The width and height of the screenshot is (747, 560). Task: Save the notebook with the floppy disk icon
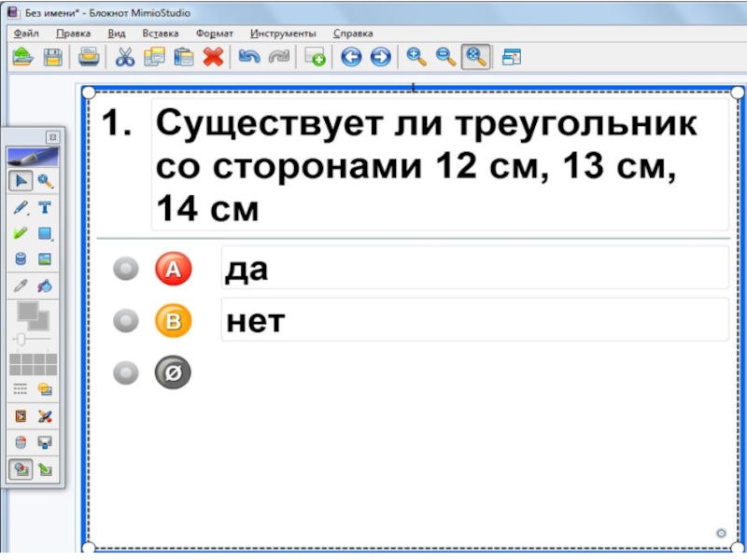(52, 57)
